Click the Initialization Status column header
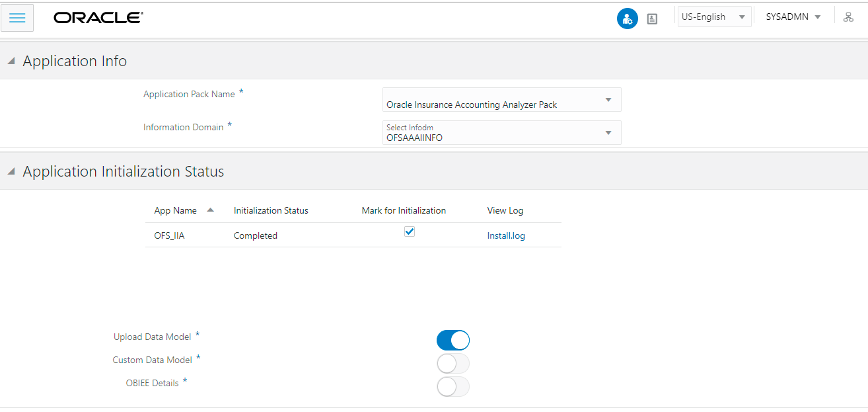 pyautogui.click(x=271, y=210)
